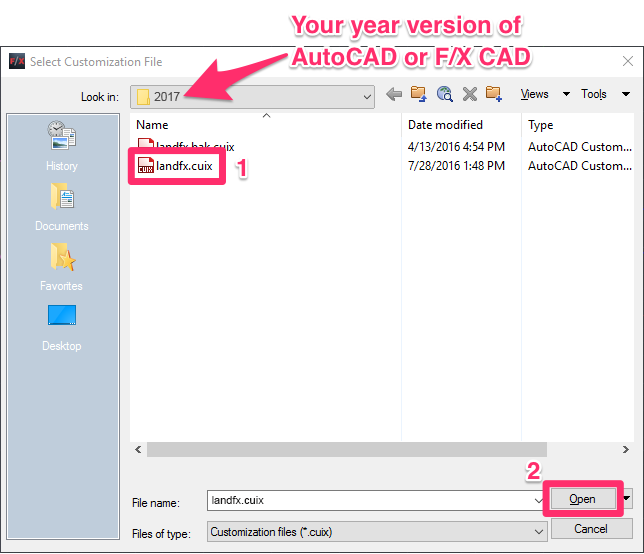This screenshot has width=644, height=554.
Task: Click into the File name input field
Action: tap(370, 500)
